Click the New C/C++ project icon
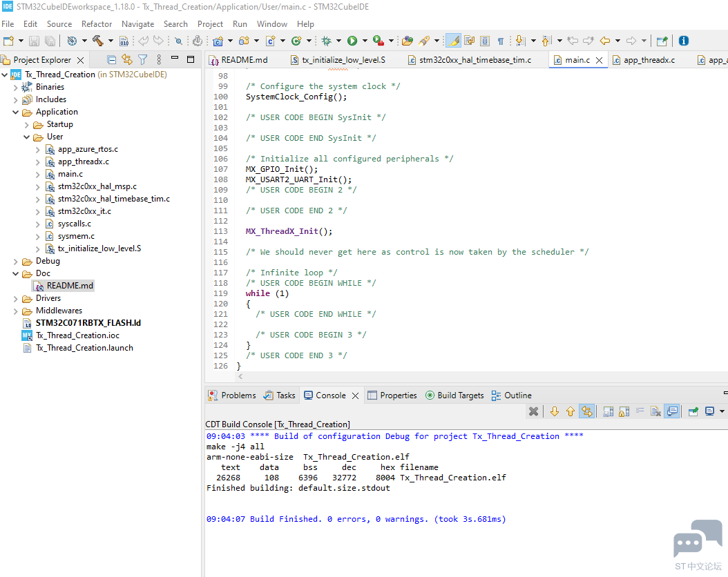 [x=218, y=41]
